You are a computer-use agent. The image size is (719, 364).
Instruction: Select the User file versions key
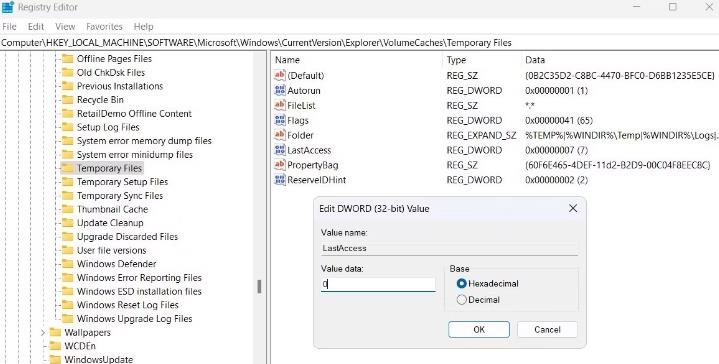[x=111, y=250]
